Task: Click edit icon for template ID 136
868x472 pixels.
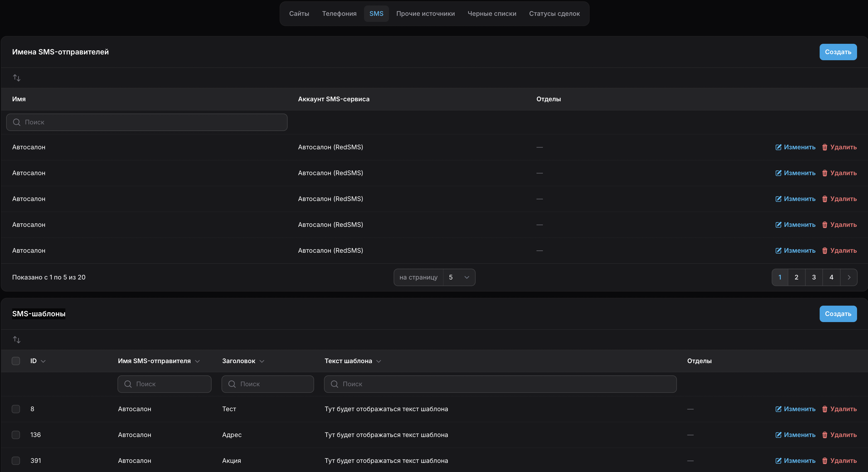Action: pyautogui.click(x=778, y=435)
